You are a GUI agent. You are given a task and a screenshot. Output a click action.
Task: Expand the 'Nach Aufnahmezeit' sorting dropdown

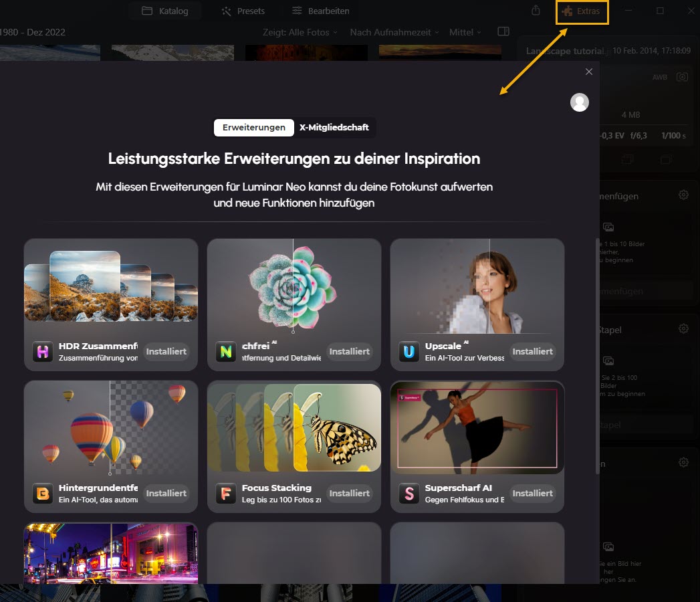tap(394, 32)
